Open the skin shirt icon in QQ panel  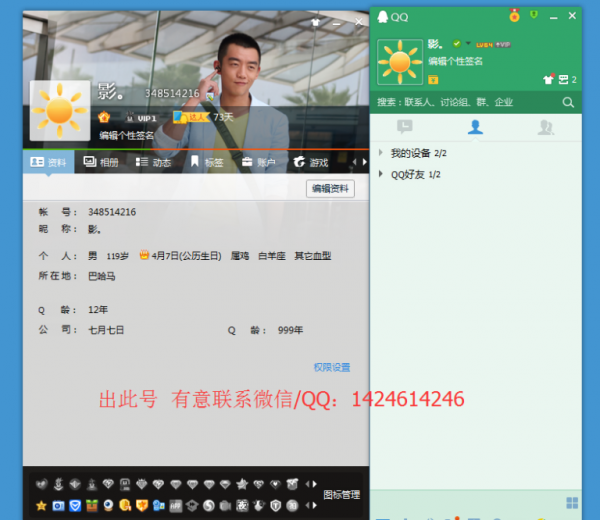[549, 79]
